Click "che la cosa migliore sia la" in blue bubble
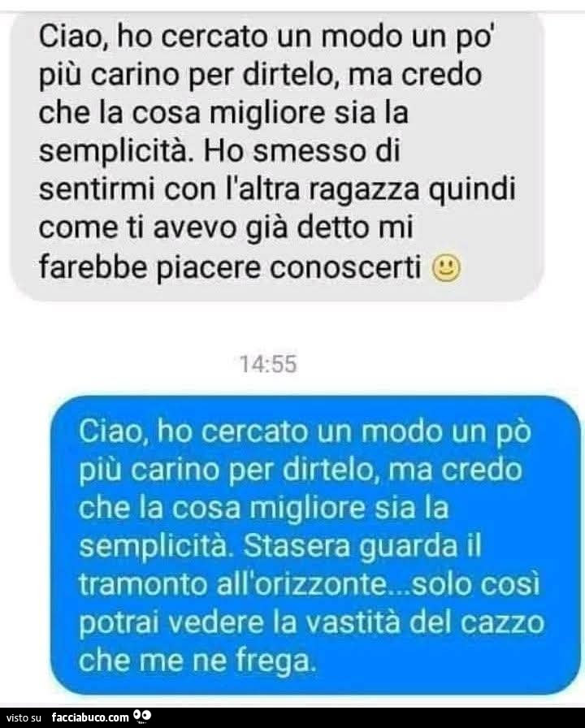This screenshot has width=585, height=728. point(264,509)
